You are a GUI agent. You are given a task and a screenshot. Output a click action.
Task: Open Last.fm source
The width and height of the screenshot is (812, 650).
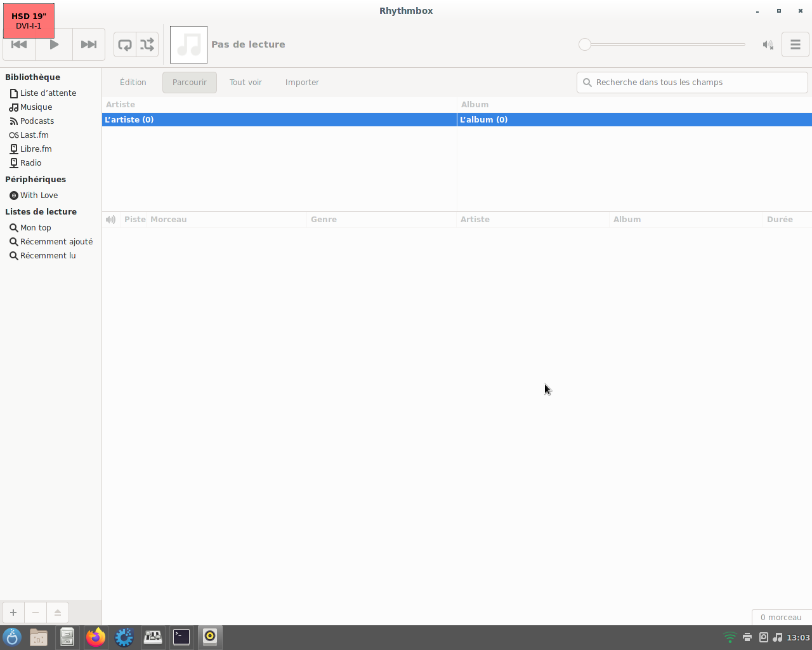point(51,135)
